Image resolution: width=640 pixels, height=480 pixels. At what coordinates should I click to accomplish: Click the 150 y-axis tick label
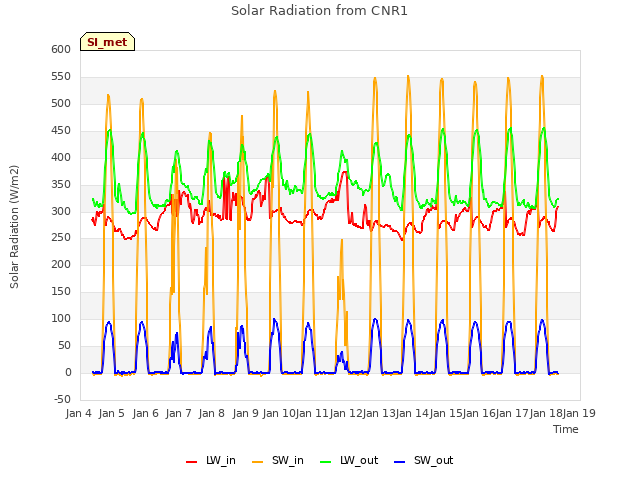pyautogui.click(x=61, y=291)
